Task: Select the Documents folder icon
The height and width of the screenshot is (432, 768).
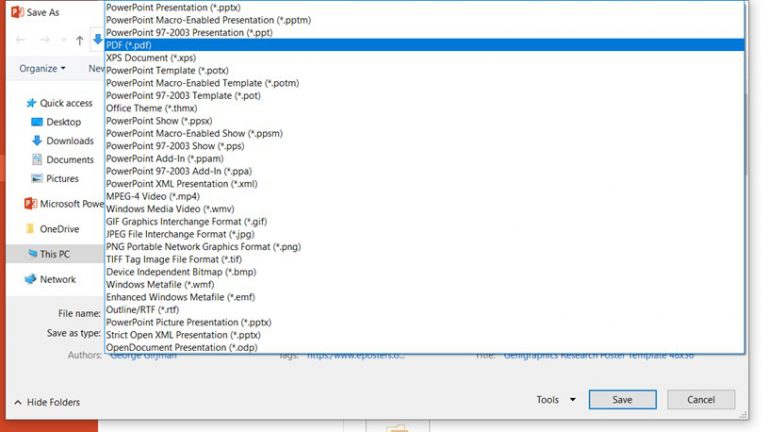Action: coord(37,160)
